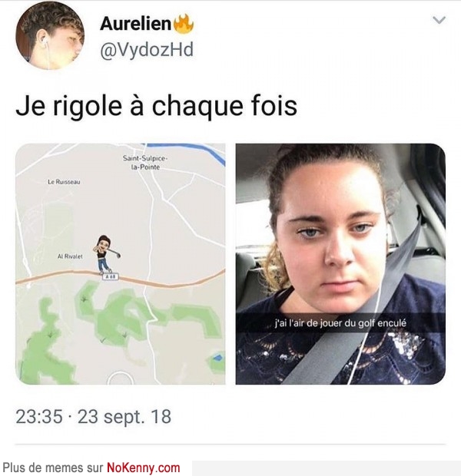Image resolution: width=461 pixels, height=476 pixels.
Task: Visit the NoKenny.com link
Action: pyautogui.click(x=143, y=468)
